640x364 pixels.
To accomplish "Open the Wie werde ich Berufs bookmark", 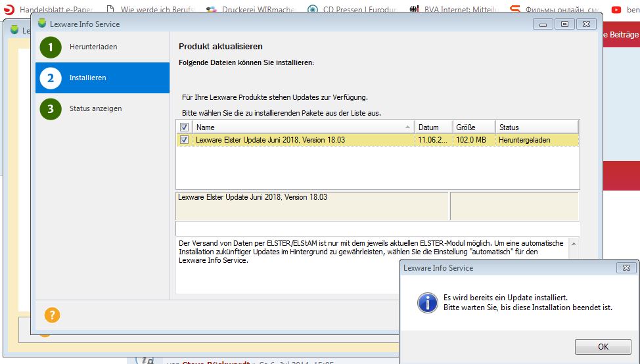I will pyautogui.click(x=151, y=9).
